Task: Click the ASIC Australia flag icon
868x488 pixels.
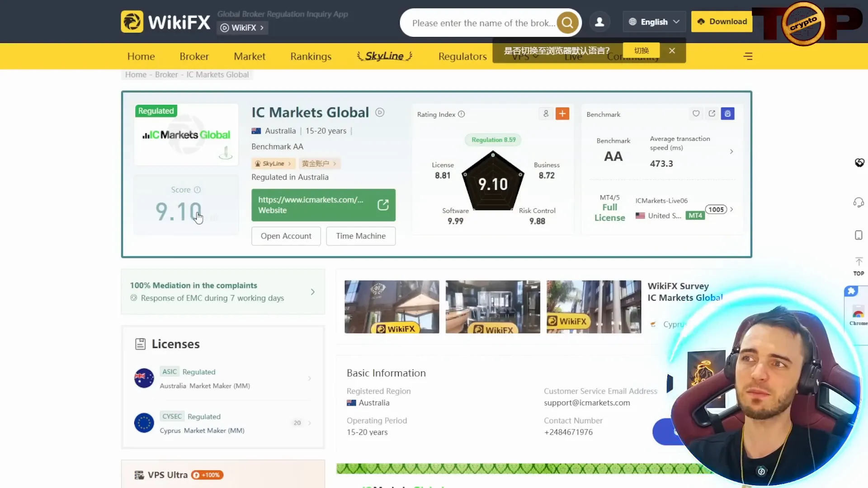Action: (x=144, y=378)
